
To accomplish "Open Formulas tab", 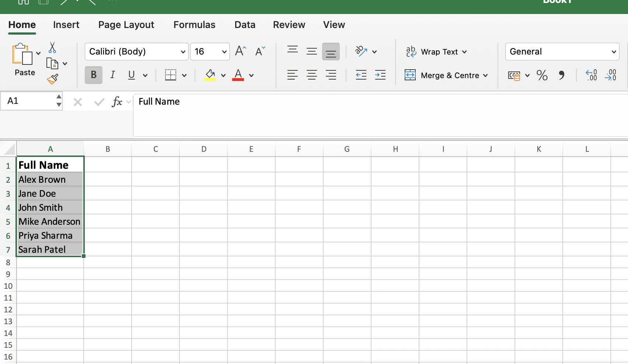I will point(194,25).
